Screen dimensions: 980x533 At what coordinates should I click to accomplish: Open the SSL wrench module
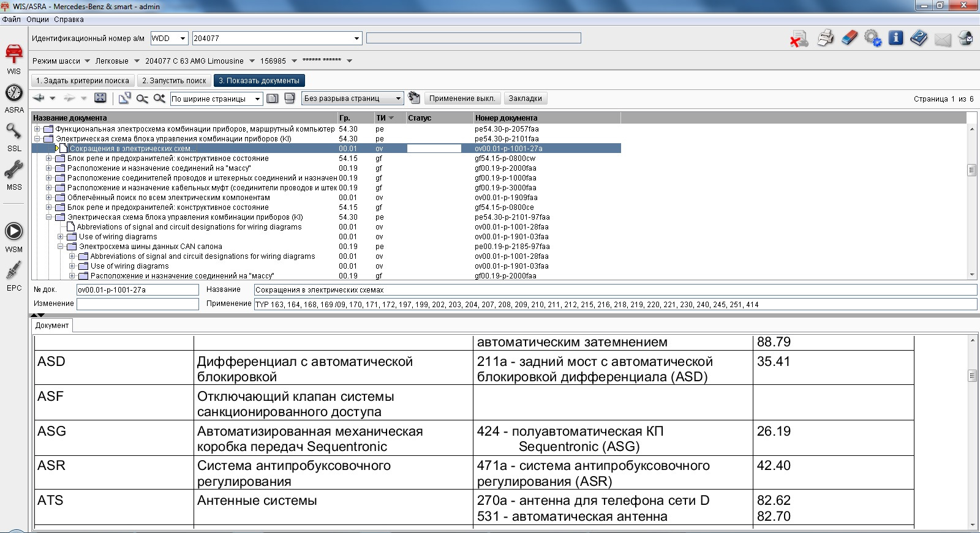pos(14,136)
